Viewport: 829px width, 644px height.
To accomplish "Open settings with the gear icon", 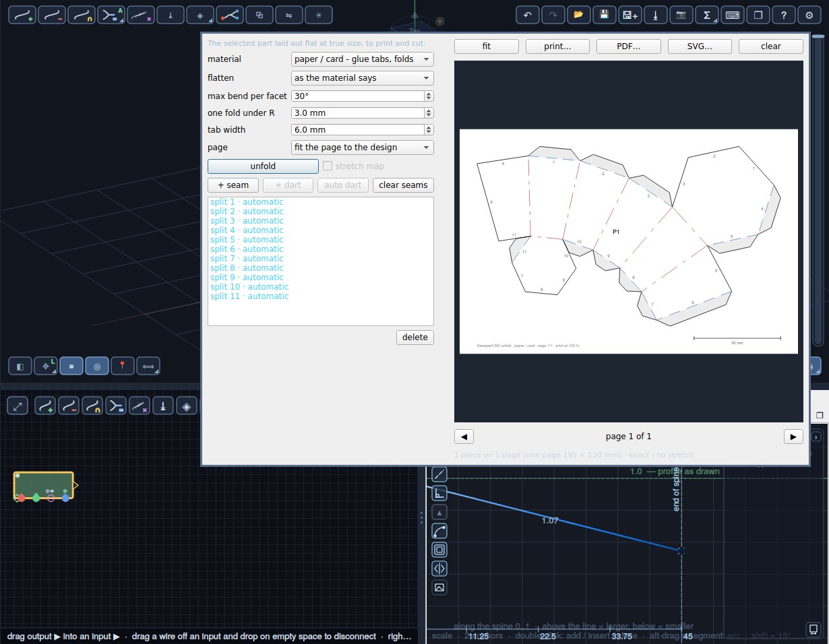I will coord(809,15).
